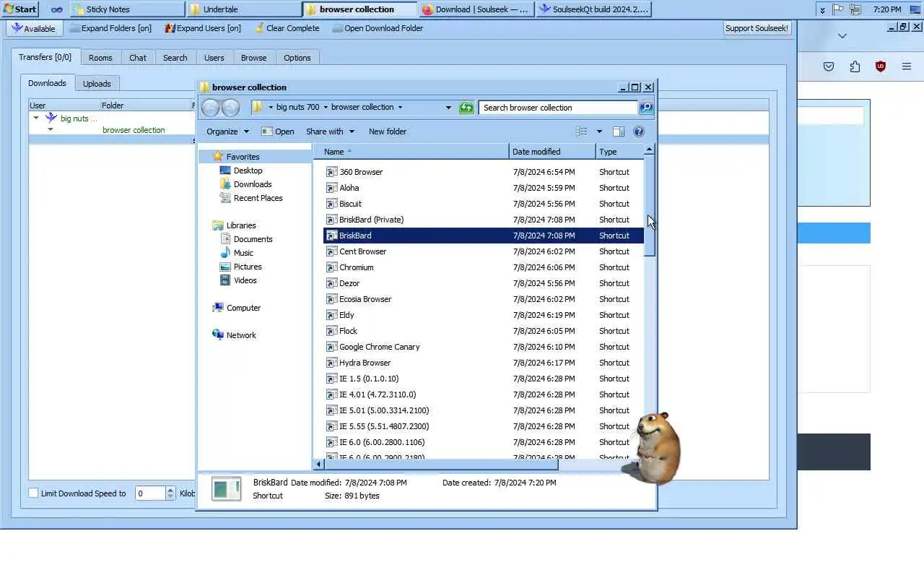Open Downloads in the navigation pane
Image resolution: width=924 pixels, height=578 pixels.
[x=245, y=184]
